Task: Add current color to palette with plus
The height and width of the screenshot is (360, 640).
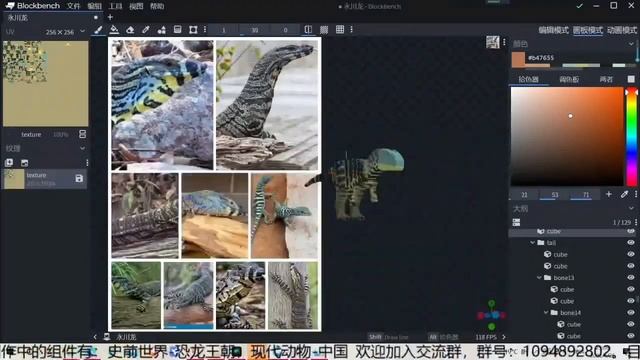Action: (x=609, y=194)
